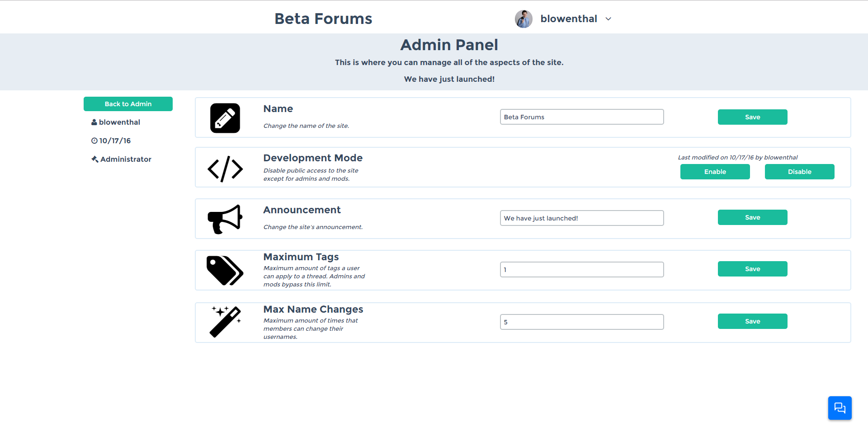The height and width of the screenshot is (436, 868).
Task: Go Back to Admin
Action: [128, 104]
